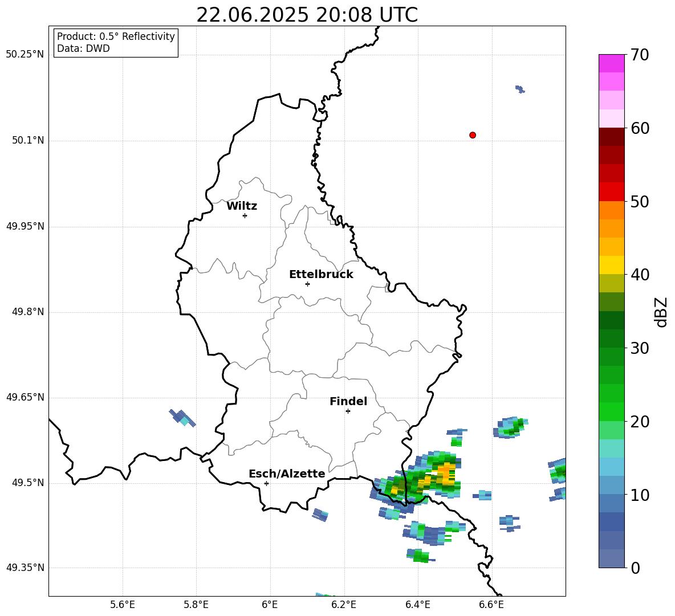Click the cross marker below Wiltz

245,215
